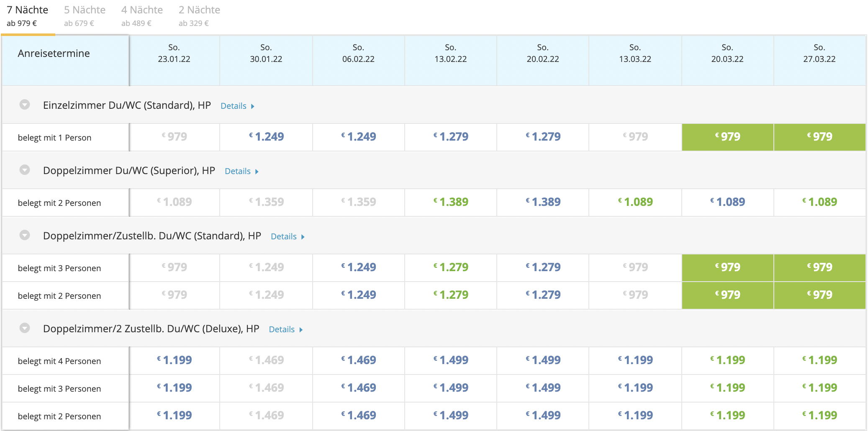This screenshot has width=868, height=431.
Task: Choose Deluxe 4 Personen €1.469 on 06.02.22
Action: [x=358, y=360]
